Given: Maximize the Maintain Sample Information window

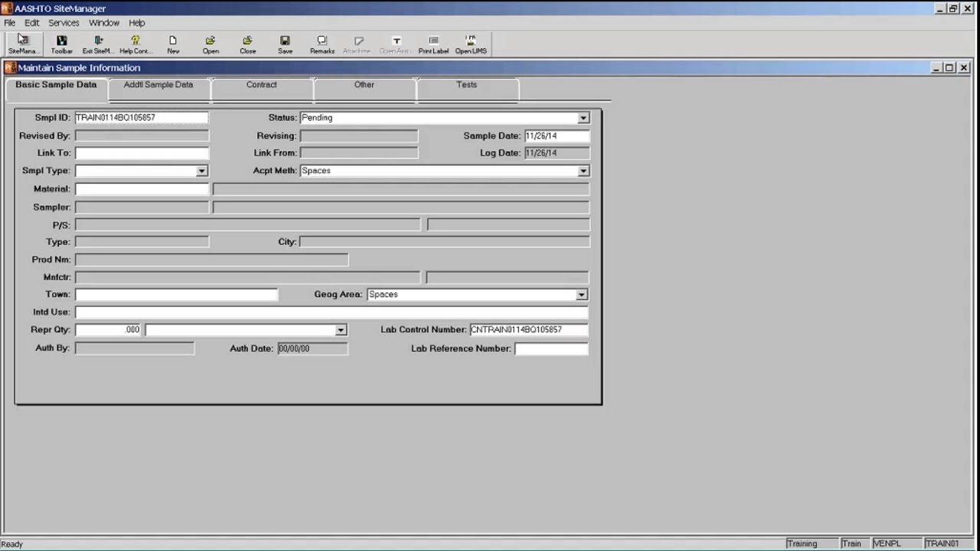Looking at the screenshot, I should (x=949, y=68).
